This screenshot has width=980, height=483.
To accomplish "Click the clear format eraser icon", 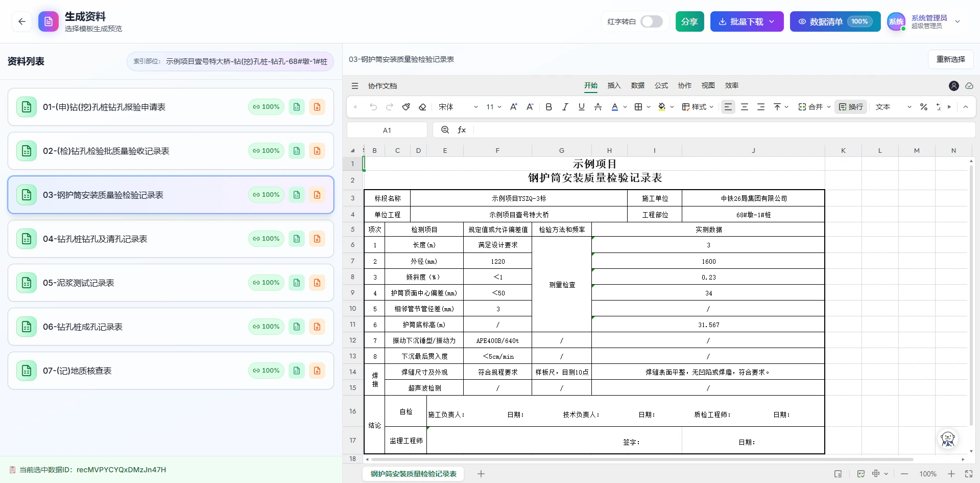I will coord(422,107).
